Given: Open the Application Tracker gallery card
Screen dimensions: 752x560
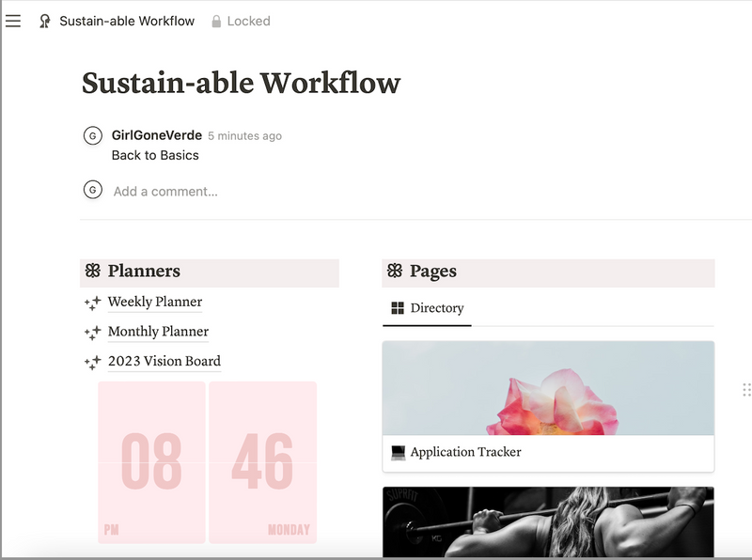Looking at the screenshot, I should (x=548, y=407).
